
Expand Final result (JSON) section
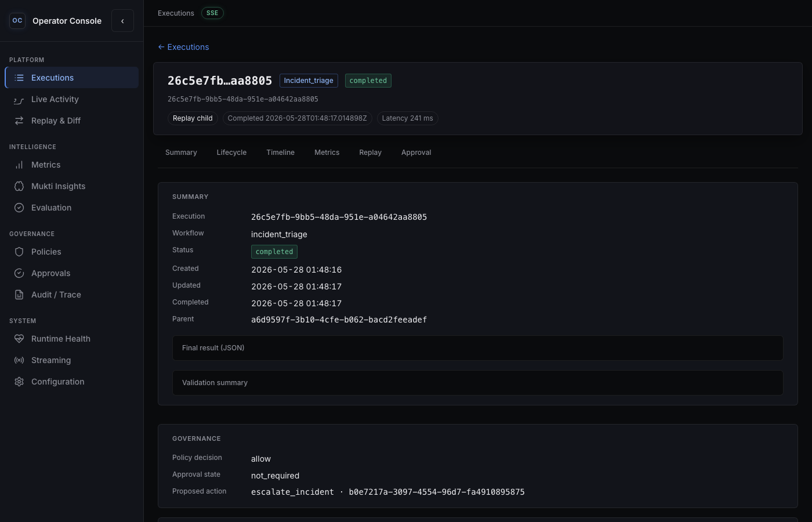pyautogui.click(x=478, y=348)
